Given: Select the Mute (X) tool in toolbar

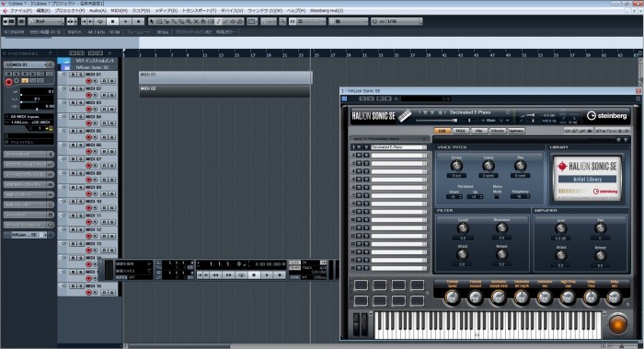Looking at the screenshot, I should pyautogui.click(x=196, y=21).
